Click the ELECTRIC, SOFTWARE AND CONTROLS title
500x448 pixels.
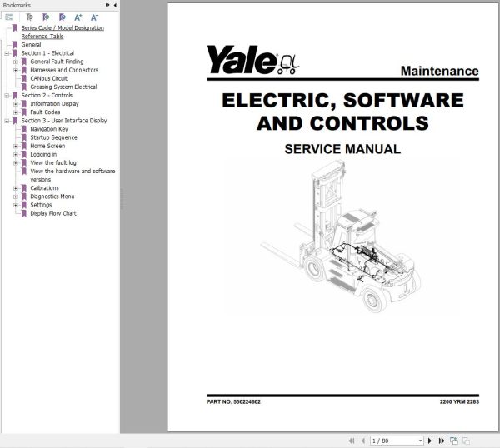pos(342,112)
